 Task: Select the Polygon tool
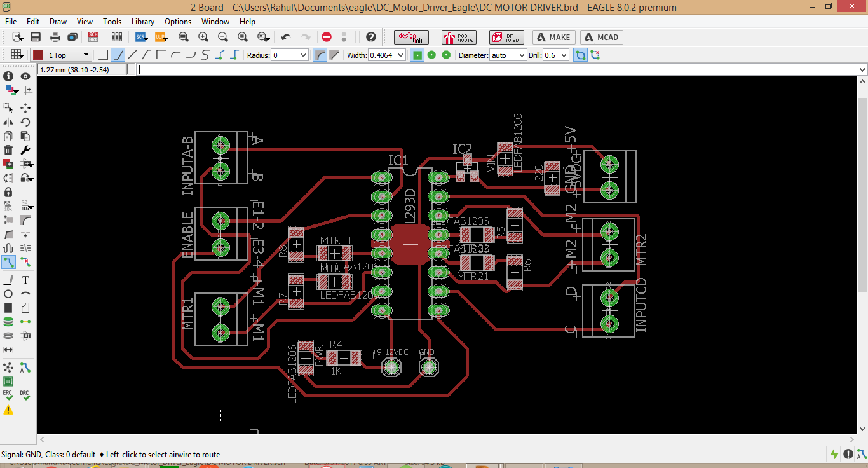pyautogui.click(x=25, y=307)
